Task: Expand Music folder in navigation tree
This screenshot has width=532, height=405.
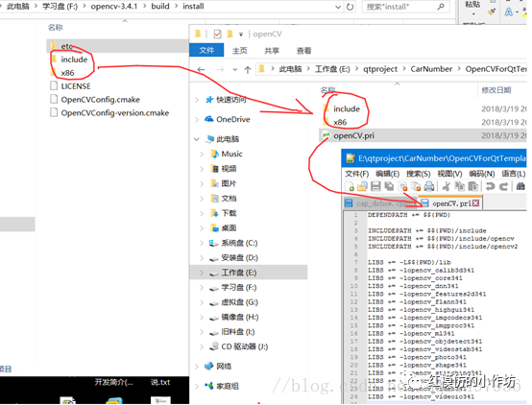Action: [x=203, y=154]
